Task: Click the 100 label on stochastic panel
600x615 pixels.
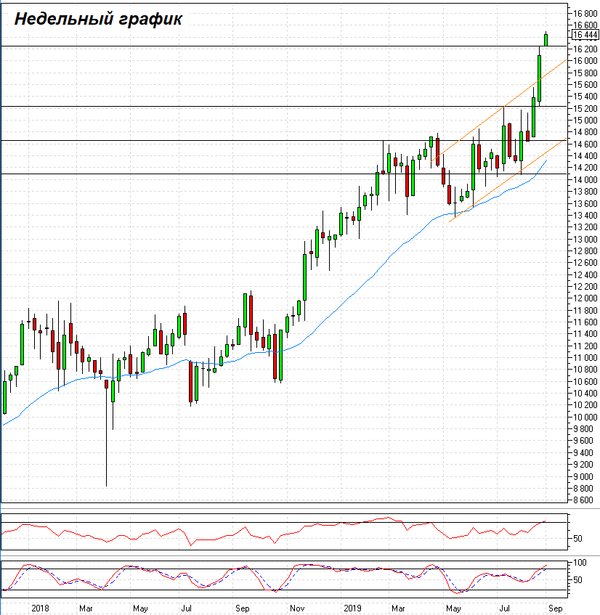Action: coord(580,563)
